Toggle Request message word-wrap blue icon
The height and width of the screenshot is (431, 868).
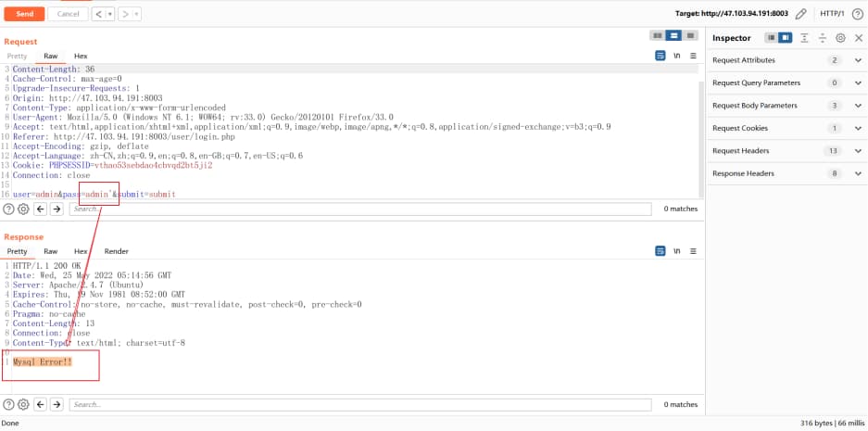[660, 56]
